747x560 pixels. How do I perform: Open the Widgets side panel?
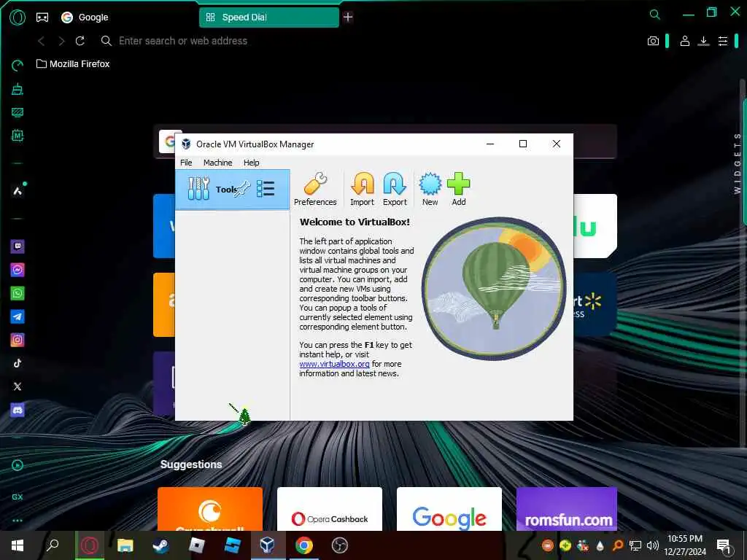[738, 163]
